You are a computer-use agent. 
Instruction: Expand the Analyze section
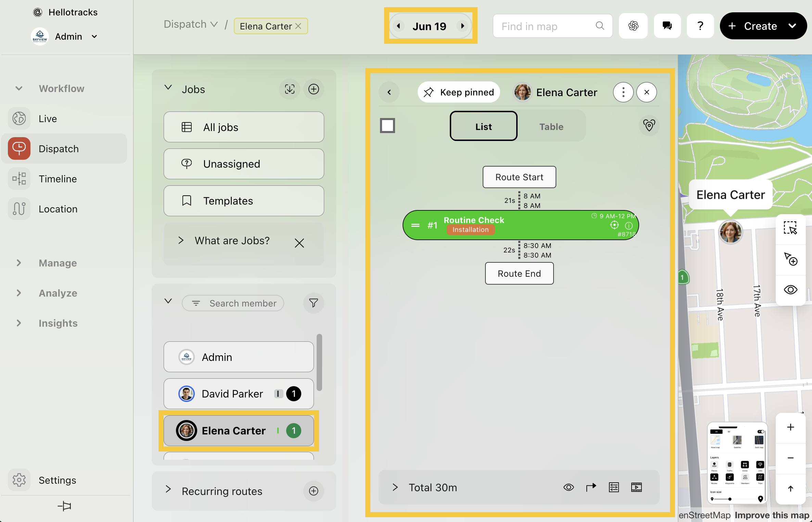point(19,293)
